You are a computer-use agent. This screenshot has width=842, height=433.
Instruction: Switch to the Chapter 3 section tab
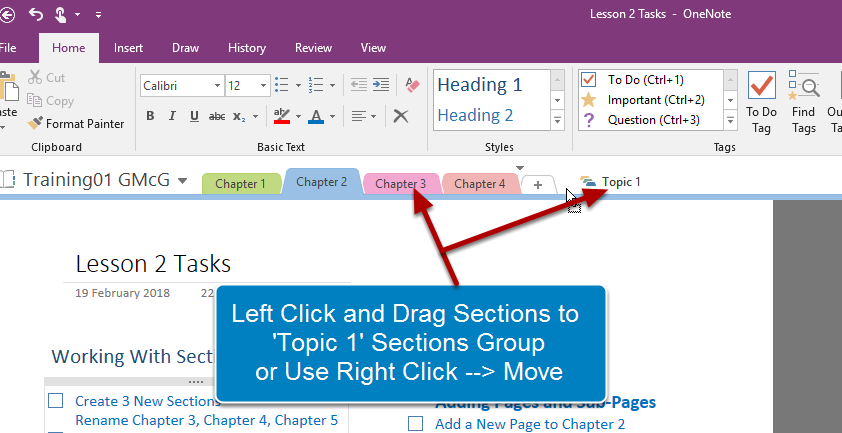[401, 184]
